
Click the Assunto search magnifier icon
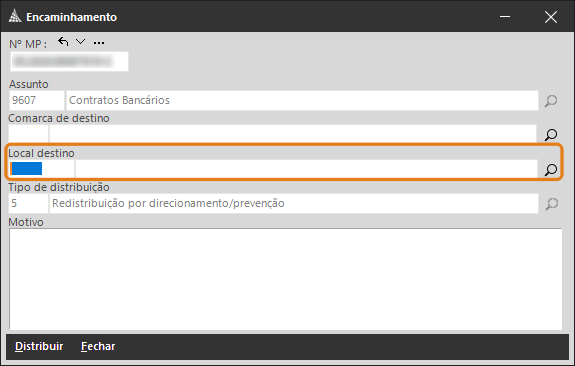[x=551, y=100]
